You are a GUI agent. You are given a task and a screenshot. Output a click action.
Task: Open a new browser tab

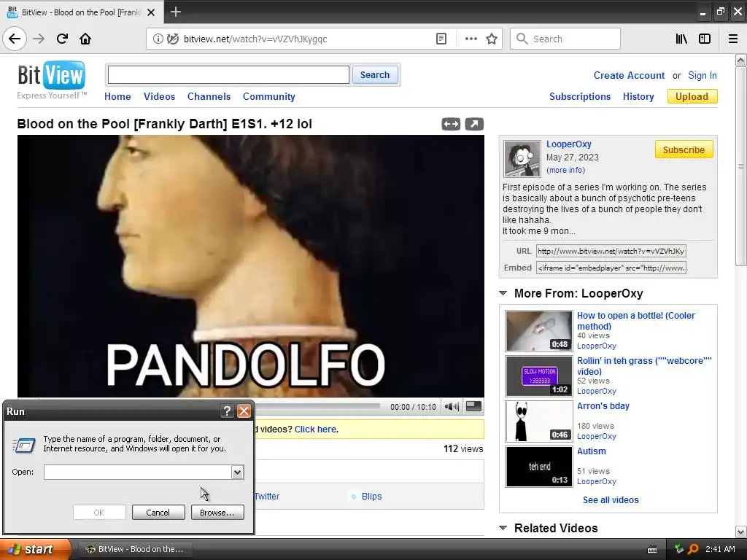pyautogui.click(x=175, y=12)
